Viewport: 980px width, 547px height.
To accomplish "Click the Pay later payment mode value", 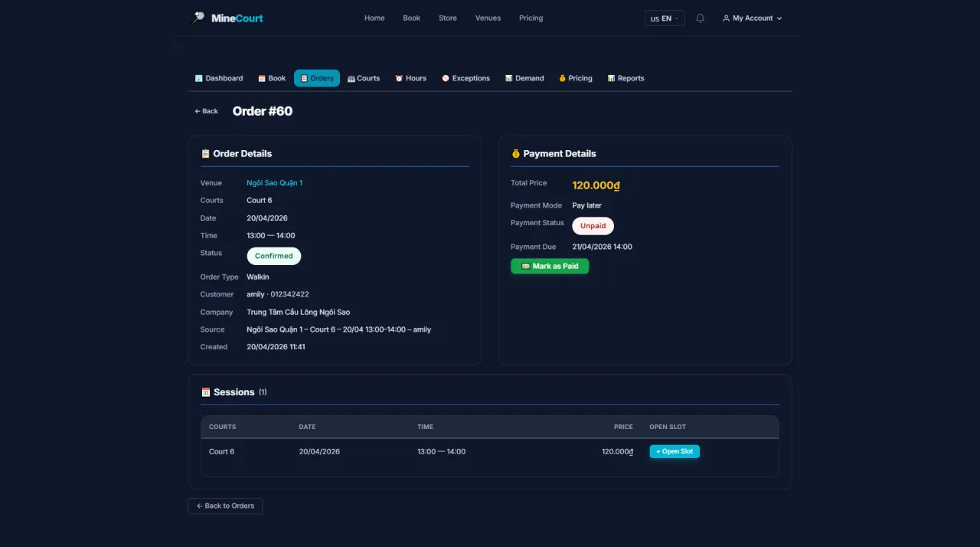I will tap(588, 205).
